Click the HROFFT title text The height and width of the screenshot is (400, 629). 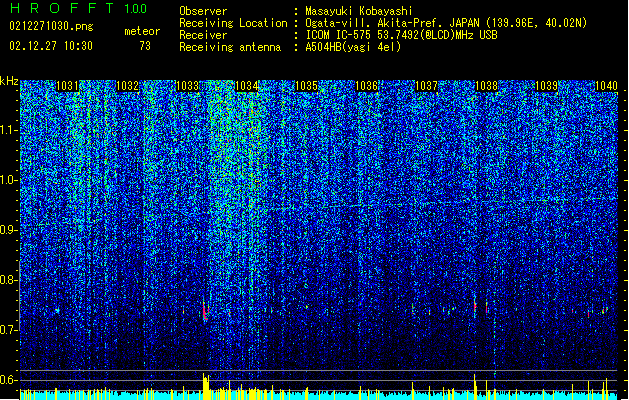tap(62, 8)
